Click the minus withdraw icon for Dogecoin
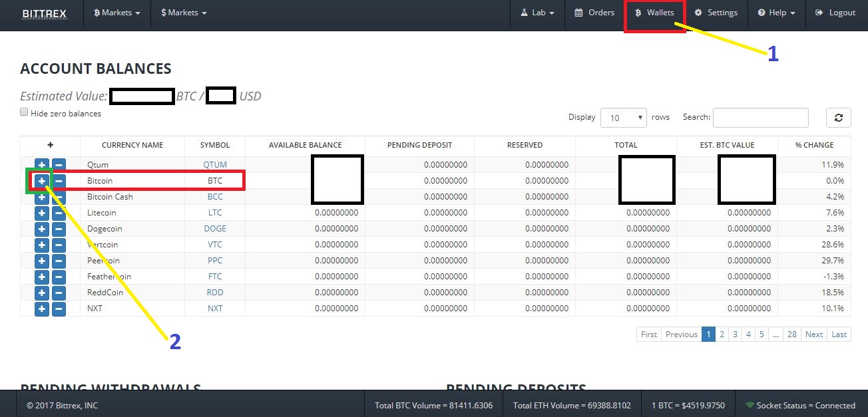The height and width of the screenshot is (417, 868). pyautogui.click(x=59, y=229)
